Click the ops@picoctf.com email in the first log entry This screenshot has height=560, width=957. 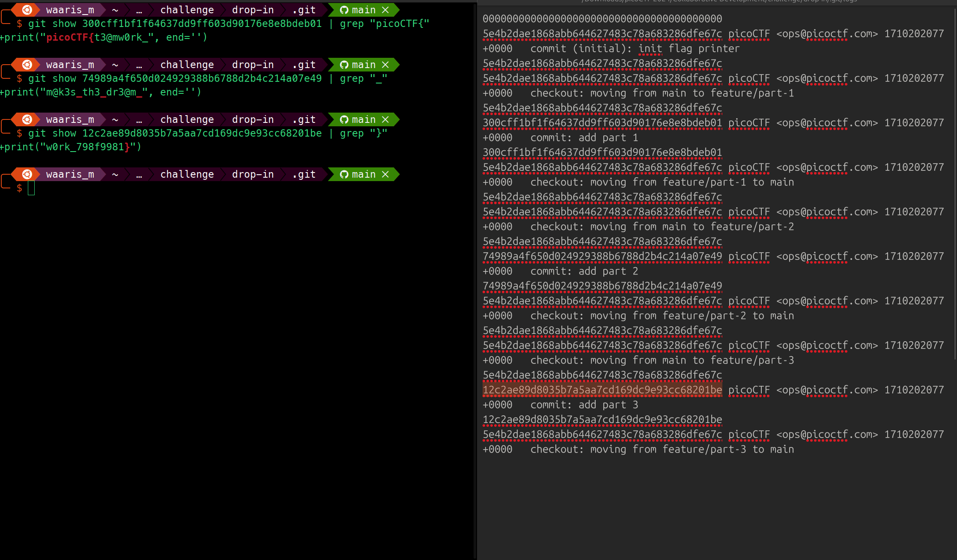[x=827, y=34]
